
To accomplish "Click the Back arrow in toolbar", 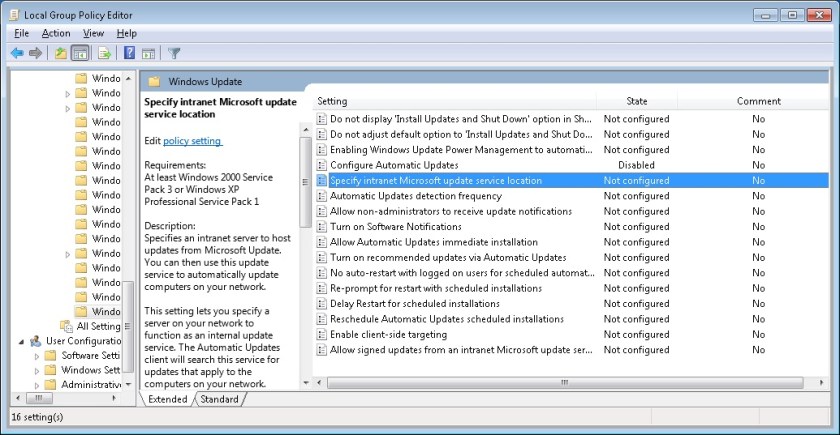I will coord(17,53).
